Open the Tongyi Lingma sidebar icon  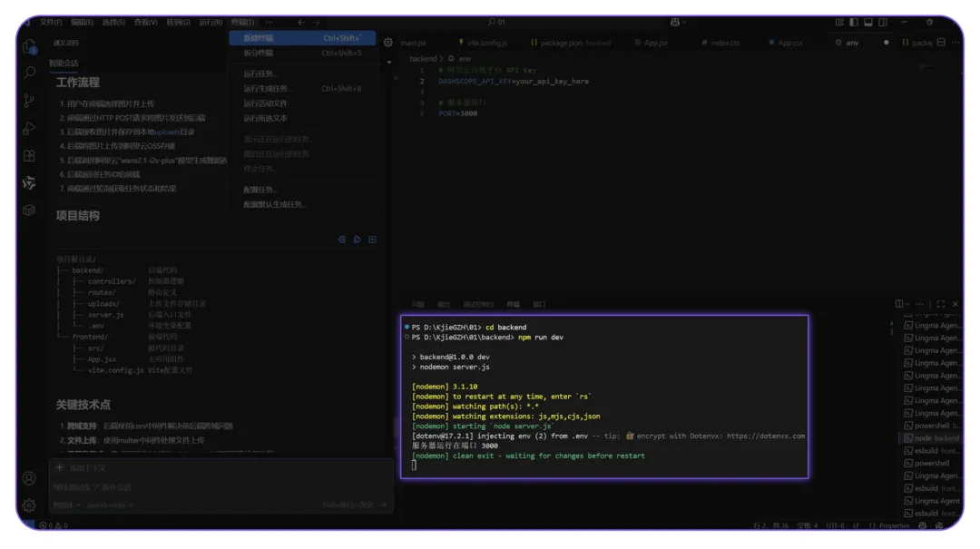coord(29,182)
